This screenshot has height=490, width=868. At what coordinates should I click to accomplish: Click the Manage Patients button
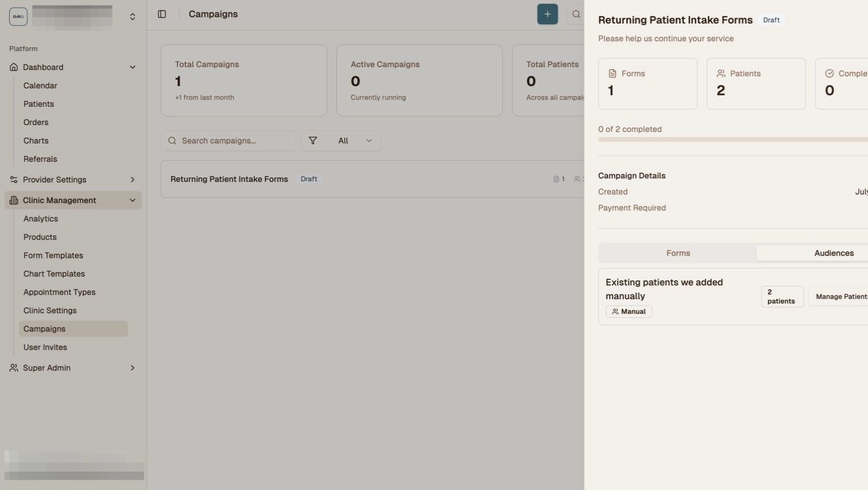(840, 297)
